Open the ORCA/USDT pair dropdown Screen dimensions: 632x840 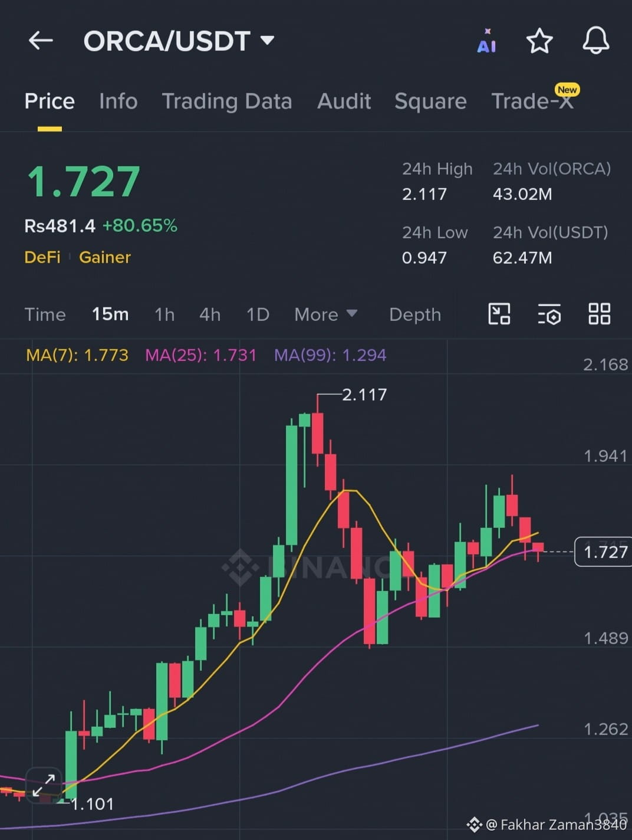(179, 41)
